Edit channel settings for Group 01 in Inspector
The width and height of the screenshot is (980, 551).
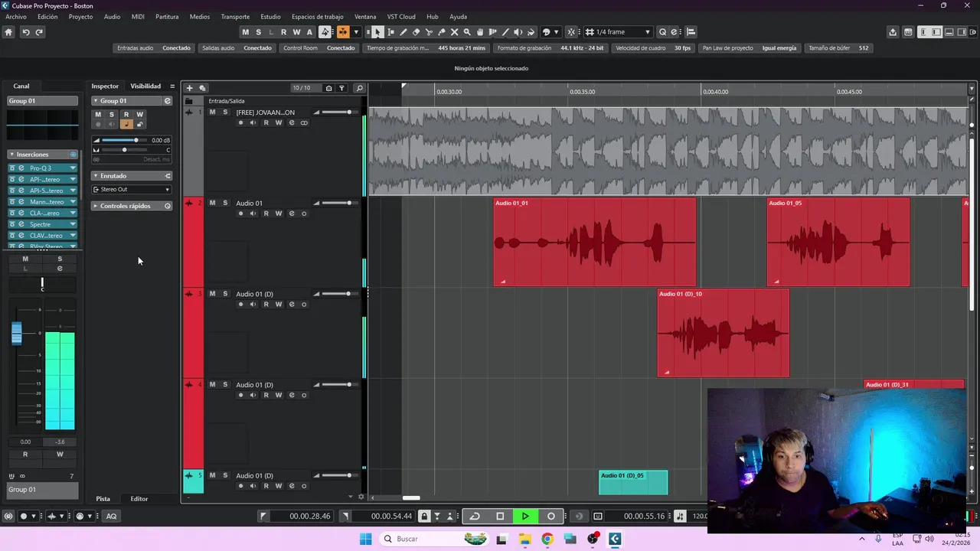coord(167,101)
